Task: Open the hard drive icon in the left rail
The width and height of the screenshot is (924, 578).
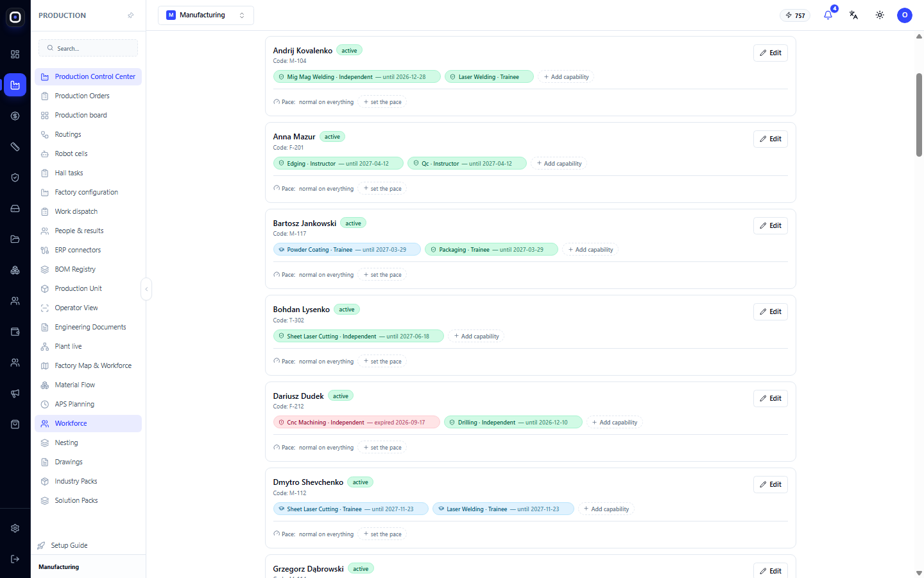Action: (x=15, y=209)
